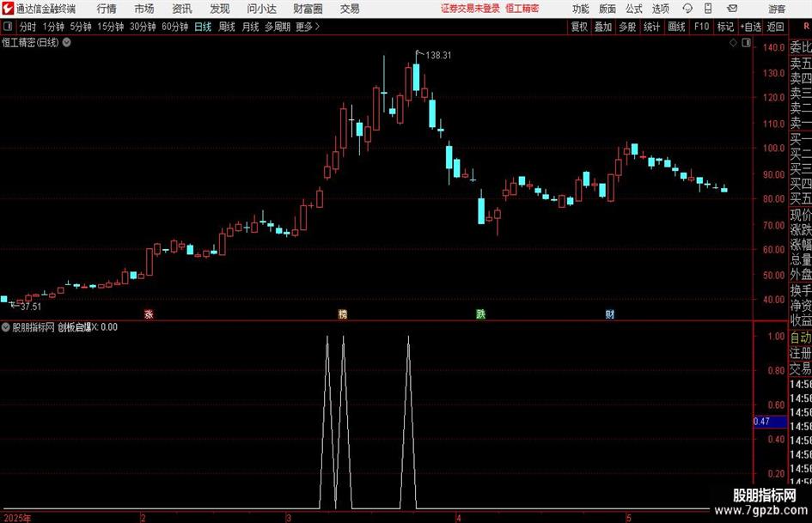
Task: Click the 榜 event marker below the chart
Action: tap(342, 313)
